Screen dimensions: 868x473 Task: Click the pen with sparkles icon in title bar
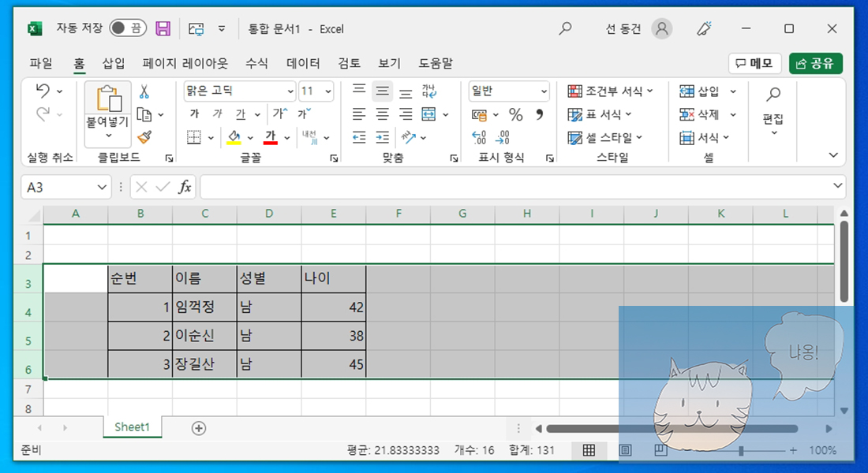(704, 28)
